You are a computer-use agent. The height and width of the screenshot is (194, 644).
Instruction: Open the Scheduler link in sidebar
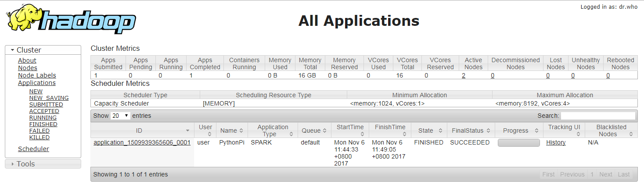click(x=33, y=149)
